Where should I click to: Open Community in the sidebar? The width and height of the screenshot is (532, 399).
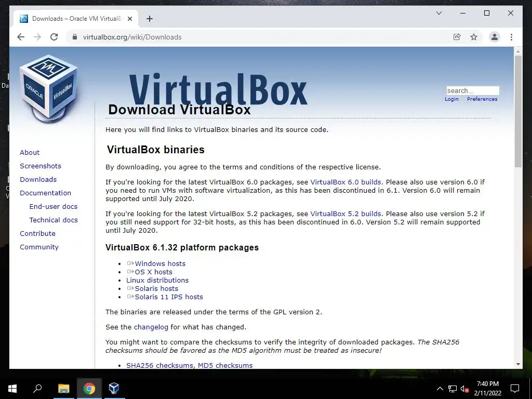coord(39,247)
